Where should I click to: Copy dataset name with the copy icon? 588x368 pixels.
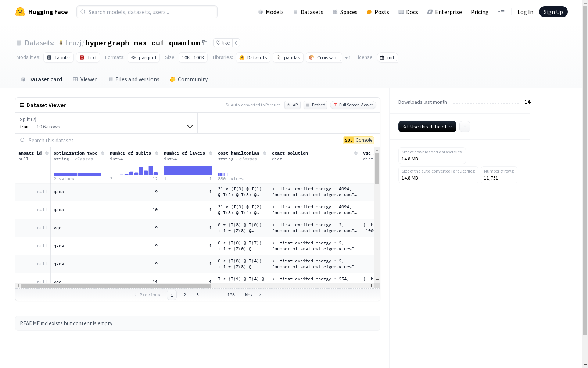(x=205, y=43)
